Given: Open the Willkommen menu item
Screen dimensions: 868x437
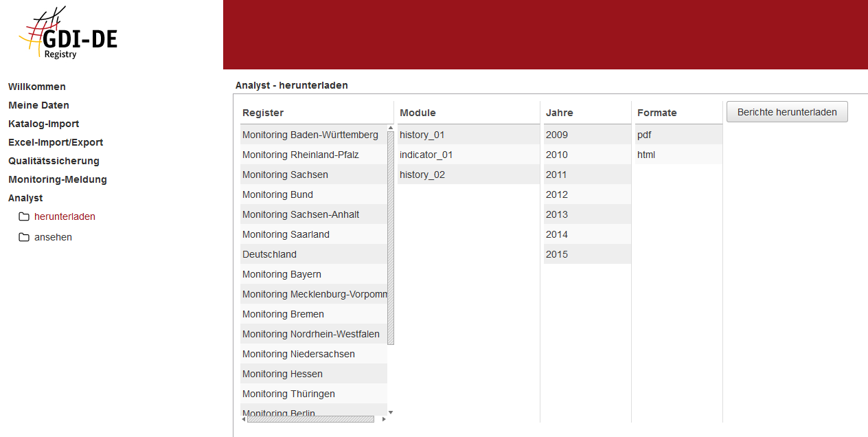Looking at the screenshot, I should pos(37,87).
